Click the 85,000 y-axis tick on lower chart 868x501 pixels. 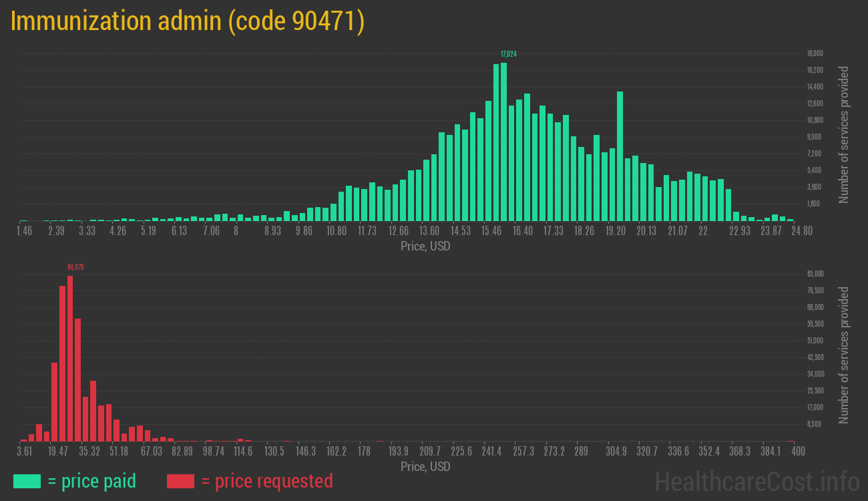[815, 274]
